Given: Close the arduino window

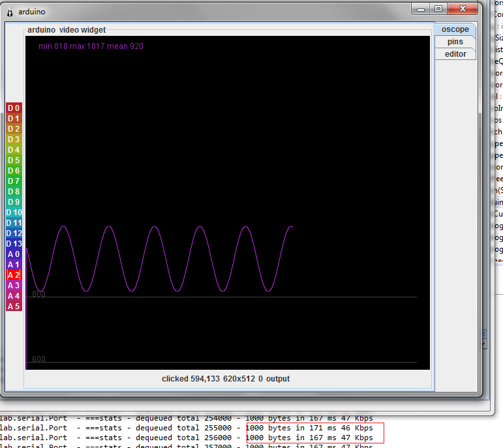Looking at the screenshot, I should 463,9.
